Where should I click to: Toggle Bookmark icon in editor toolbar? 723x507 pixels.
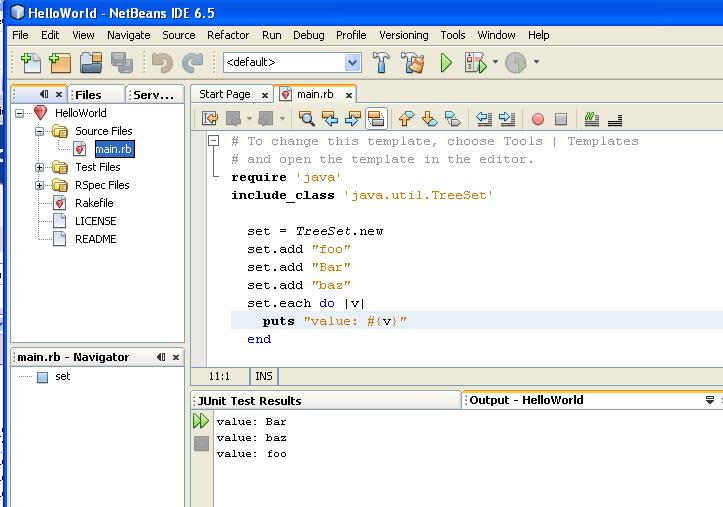(x=453, y=119)
